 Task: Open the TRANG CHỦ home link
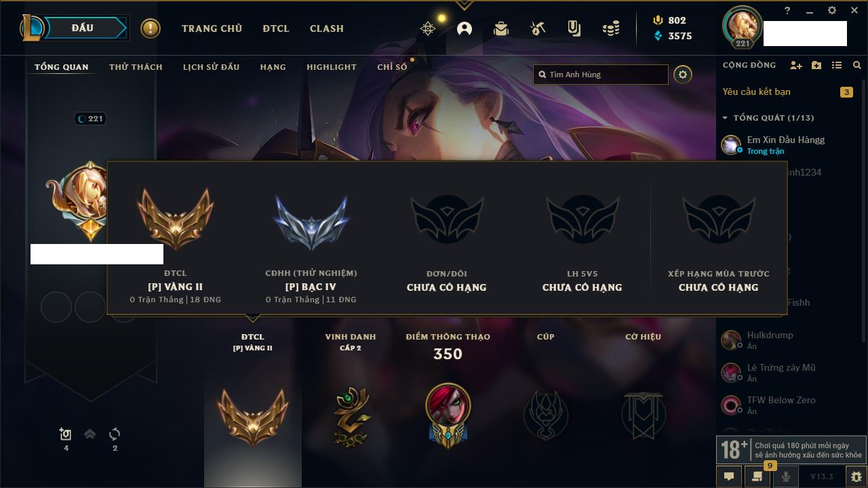212,28
